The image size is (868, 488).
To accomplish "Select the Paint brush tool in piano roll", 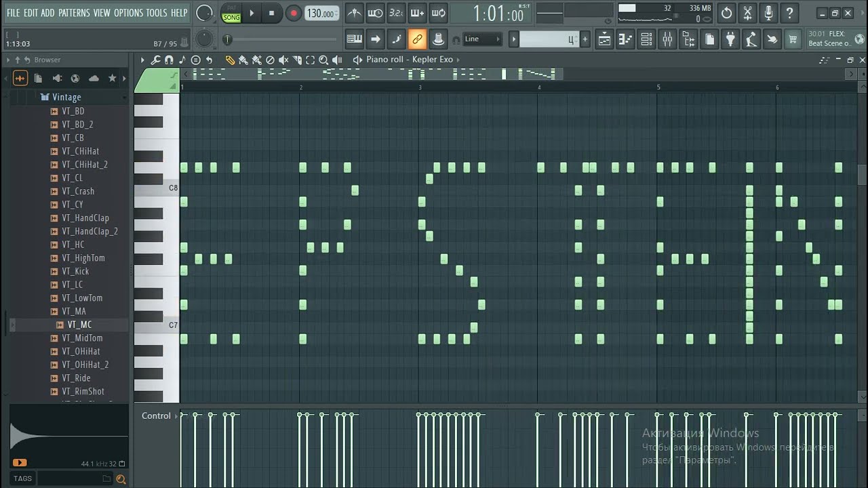I will (x=242, y=60).
